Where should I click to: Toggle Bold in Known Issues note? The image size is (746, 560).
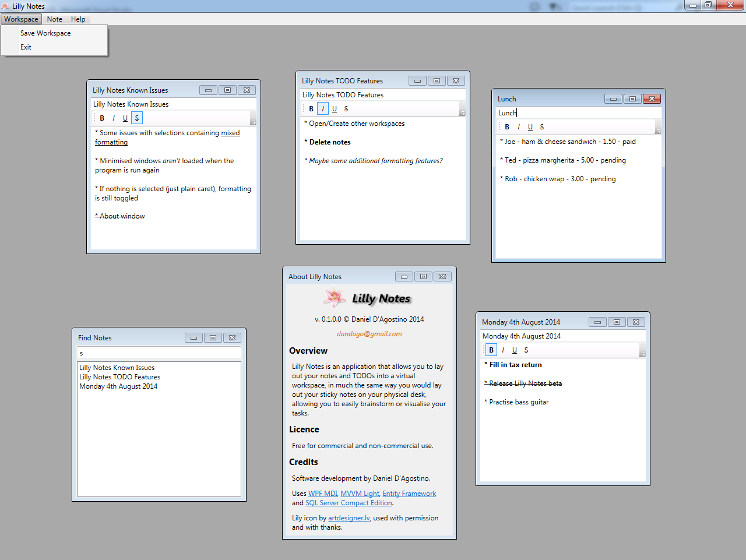click(102, 118)
